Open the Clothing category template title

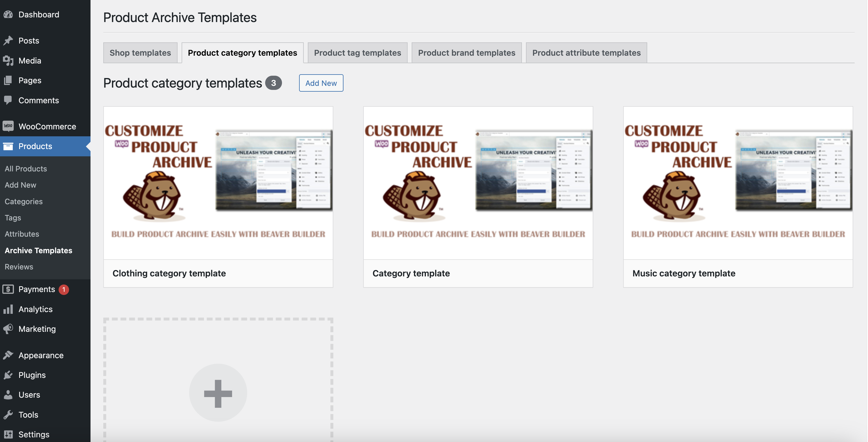169,273
